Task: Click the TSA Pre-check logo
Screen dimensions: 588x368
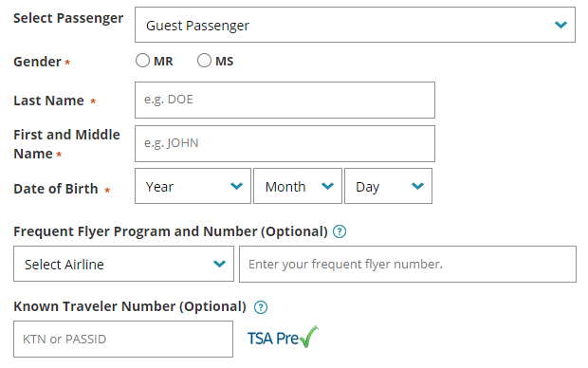Action: click(x=283, y=338)
